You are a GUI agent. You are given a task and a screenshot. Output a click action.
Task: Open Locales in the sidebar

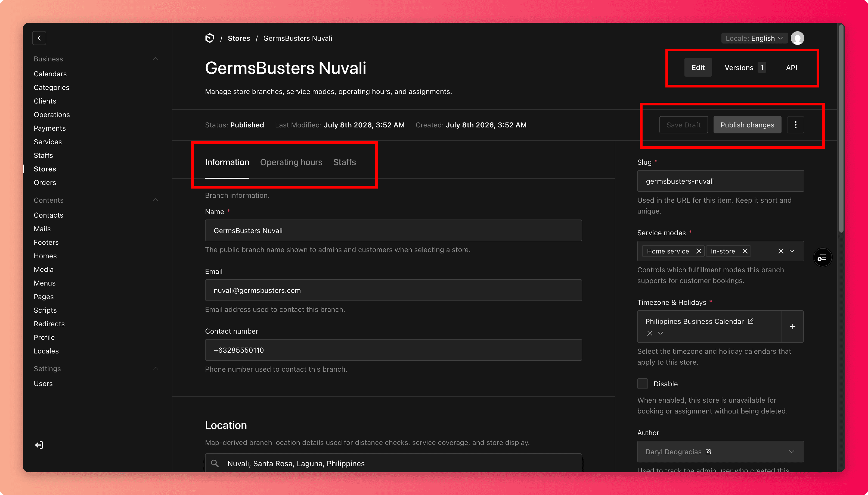(46, 351)
